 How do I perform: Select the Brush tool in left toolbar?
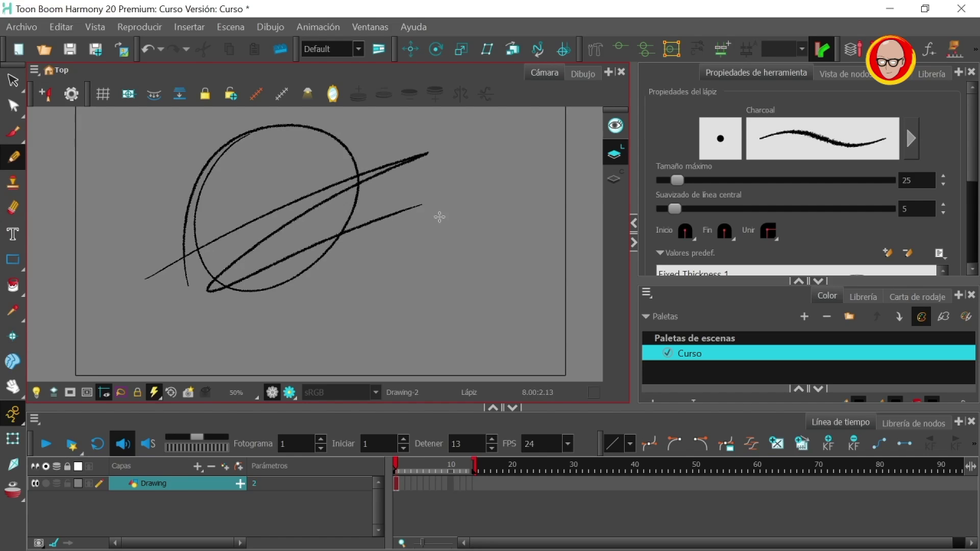click(13, 131)
